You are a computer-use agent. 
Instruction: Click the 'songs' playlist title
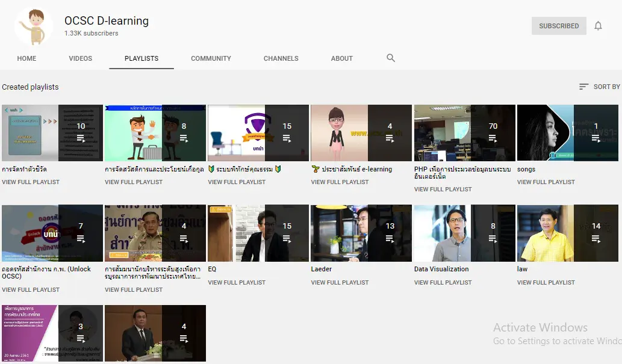(526, 169)
